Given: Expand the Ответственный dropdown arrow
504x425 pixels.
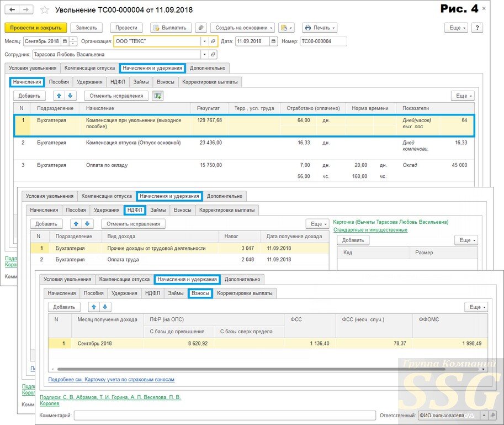Looking at the screenshot, I should pos(484,416).
